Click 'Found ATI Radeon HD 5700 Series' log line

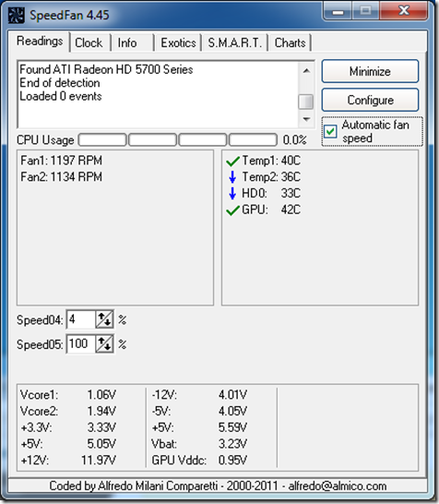click(x=106, y=69)
